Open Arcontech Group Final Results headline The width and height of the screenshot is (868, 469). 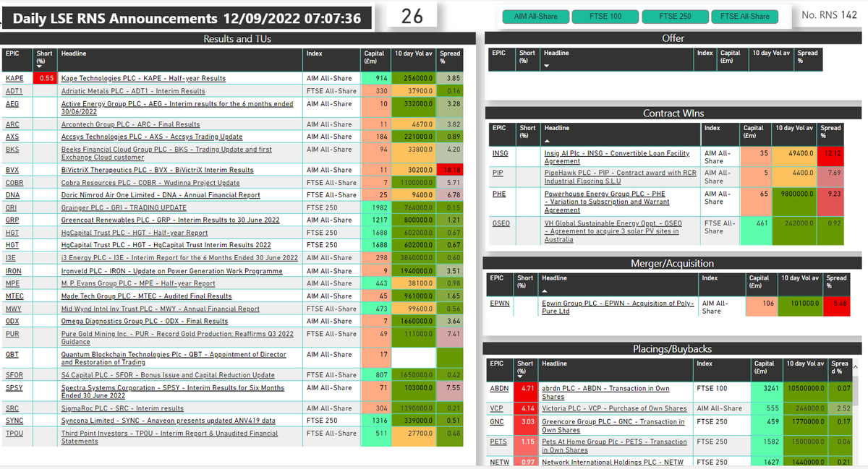pos(130,124)
